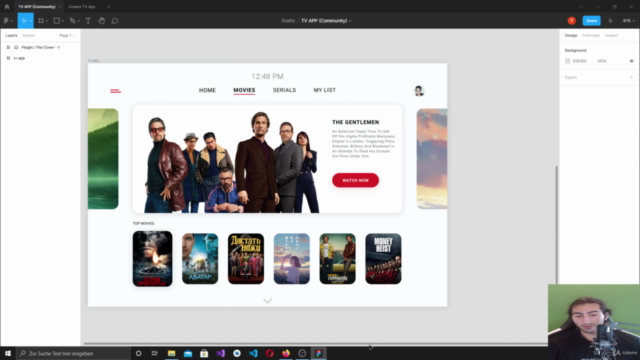The height and width of the screenshot is (360, 640).
Task: Click the canvas vertical scrollbar
Action: (556, 224)
